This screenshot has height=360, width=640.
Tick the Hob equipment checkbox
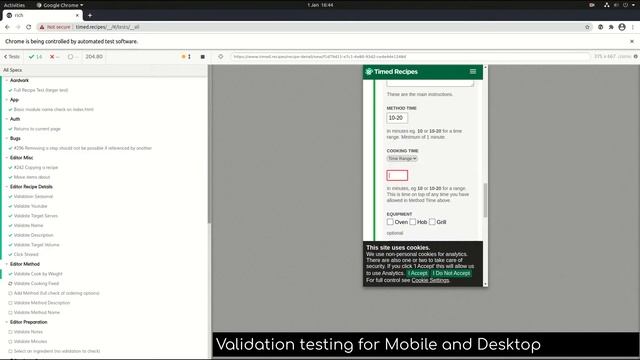(413, 222)
